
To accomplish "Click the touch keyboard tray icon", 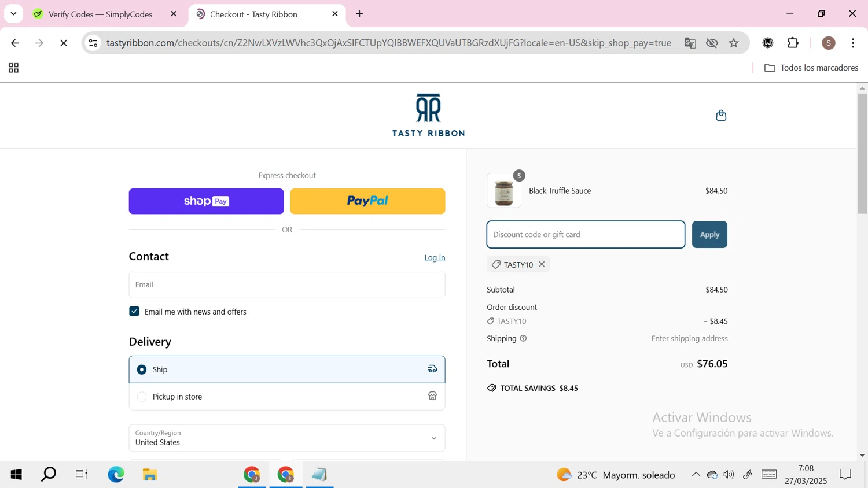I will (x=769, y=475).
